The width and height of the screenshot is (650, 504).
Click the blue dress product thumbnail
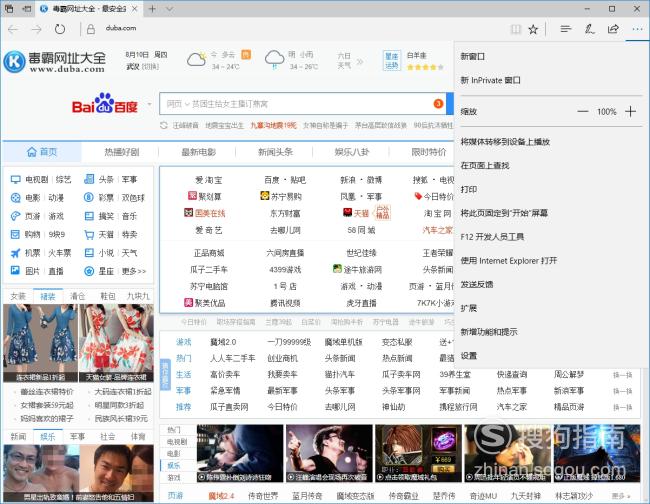[40, 343]
